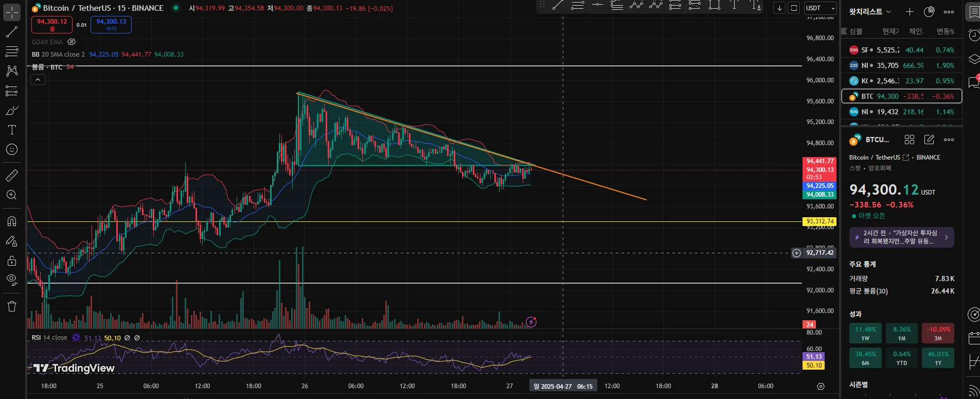Click the lightning event marker on chart
Image resolution: width=980 pixels, height=399 pixels.
531,322
